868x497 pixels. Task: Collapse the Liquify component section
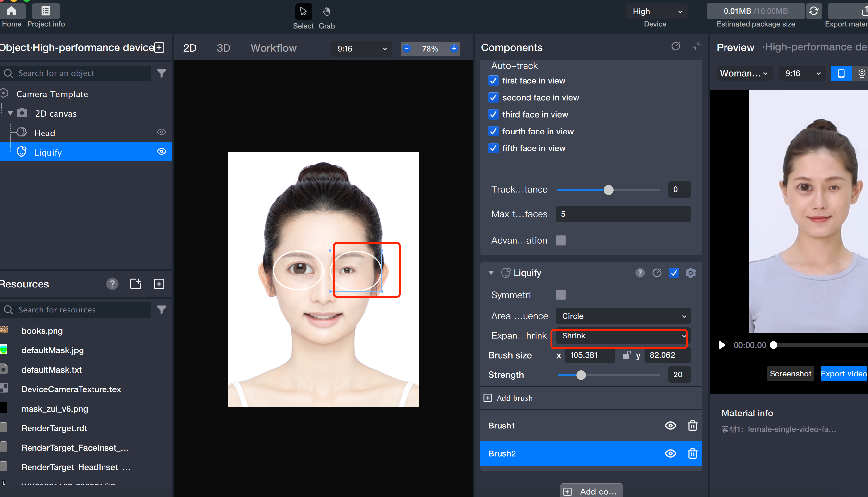pyautogui.click(x=491, y=273)
